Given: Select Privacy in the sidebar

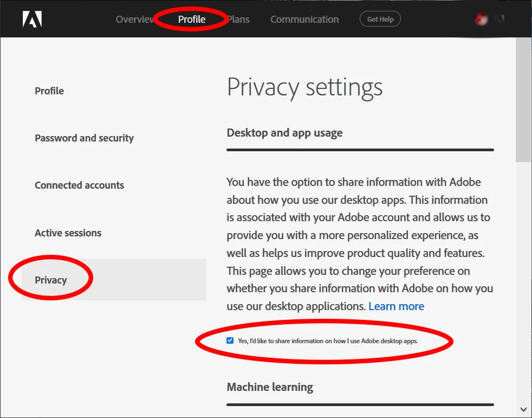Looking at the screenshot, I should (x=114, y=280).
